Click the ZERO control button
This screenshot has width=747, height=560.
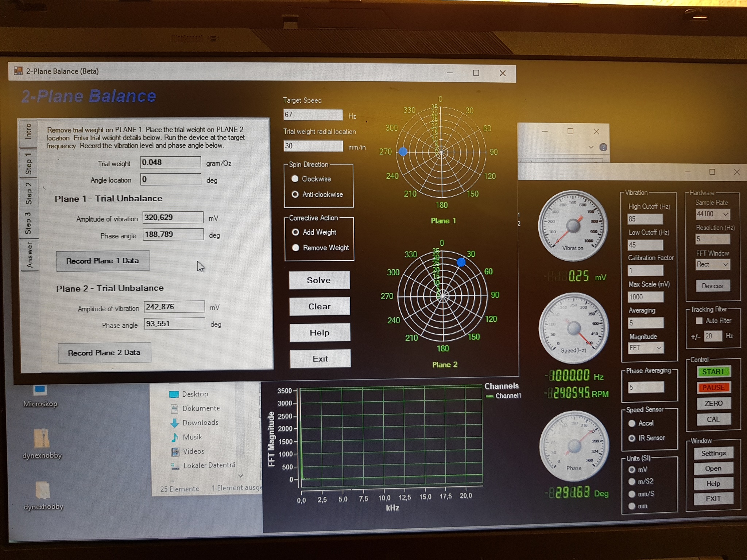click(713, 403)
